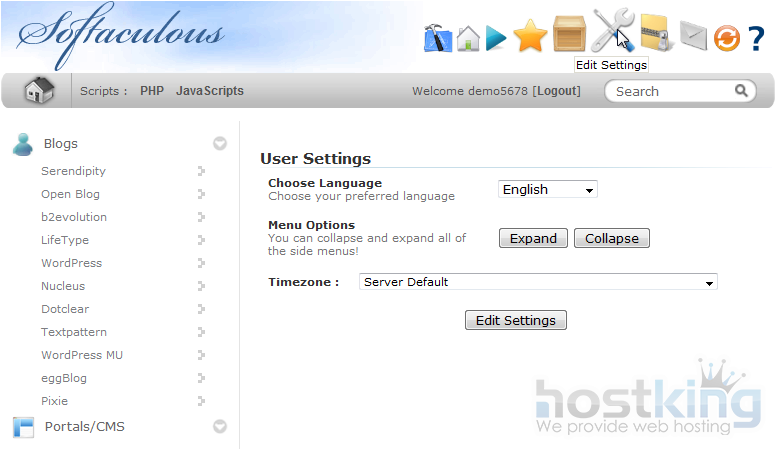Screen dimensions: 776x450
Task: Click the orange star ratings icon
Action: click(530, 37)
